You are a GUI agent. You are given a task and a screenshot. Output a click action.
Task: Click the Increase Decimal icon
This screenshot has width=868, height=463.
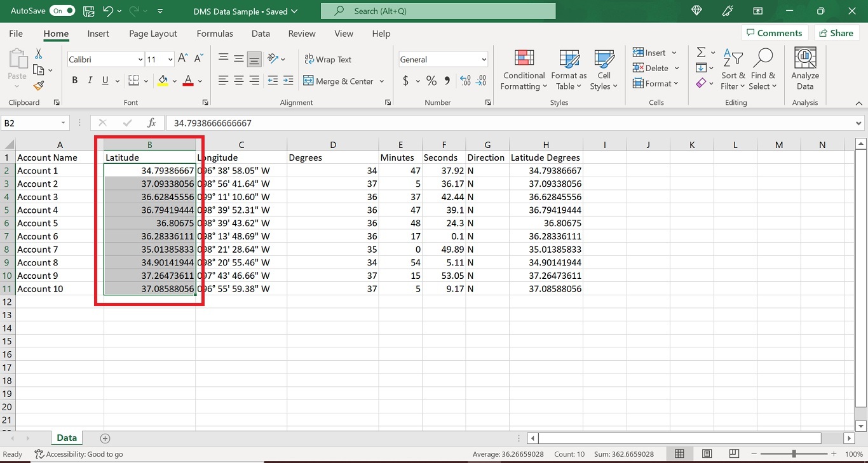[x=465, y=81]
